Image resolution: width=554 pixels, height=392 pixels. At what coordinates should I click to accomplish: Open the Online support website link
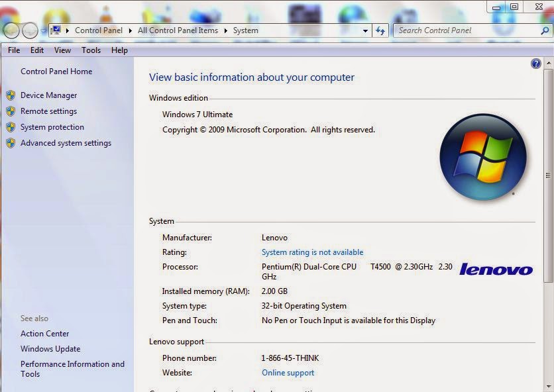tap(288, 373)
